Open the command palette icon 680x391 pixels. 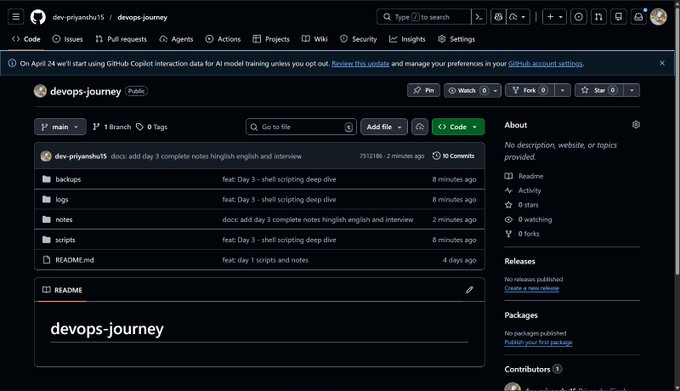click(x=479, y=17)
